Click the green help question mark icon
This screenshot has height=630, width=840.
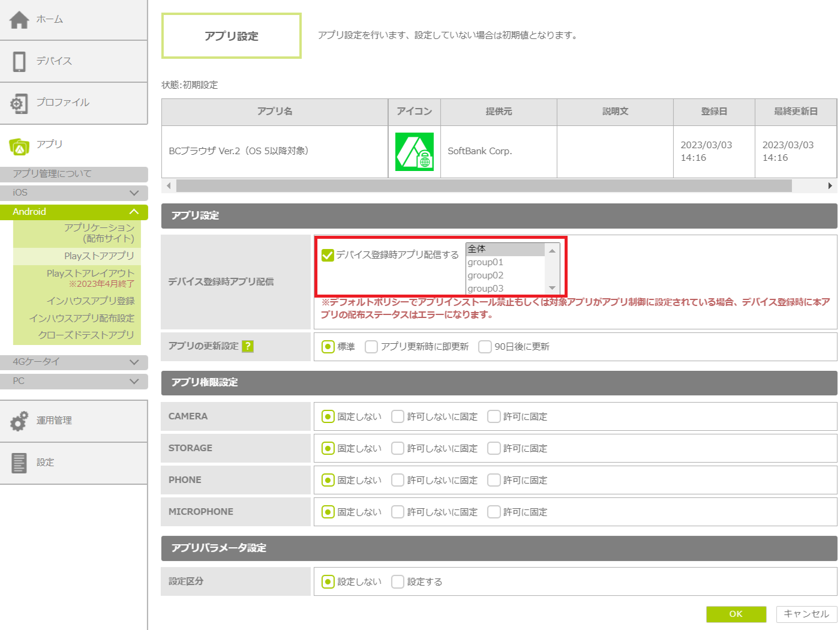point(248,346)
